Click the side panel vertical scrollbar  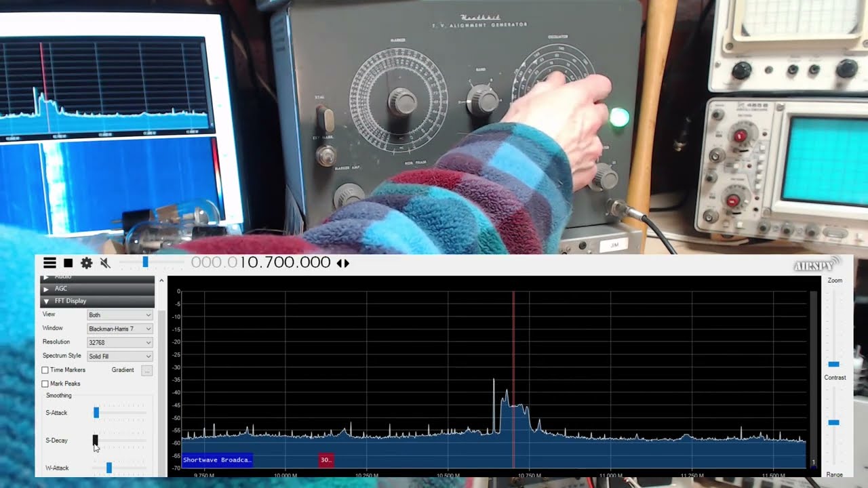pyautogui.click(x=161, y=393)
